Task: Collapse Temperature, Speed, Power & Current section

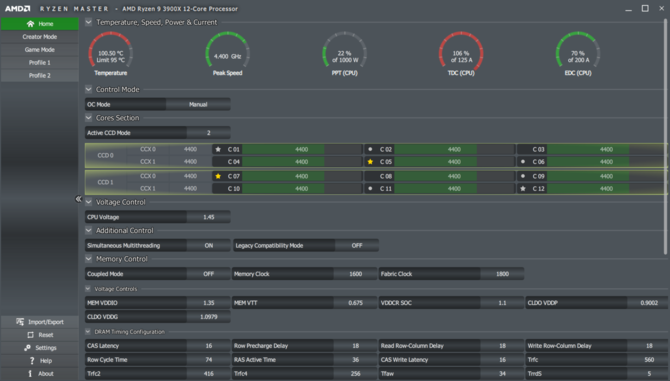Action: click(88, 22)
